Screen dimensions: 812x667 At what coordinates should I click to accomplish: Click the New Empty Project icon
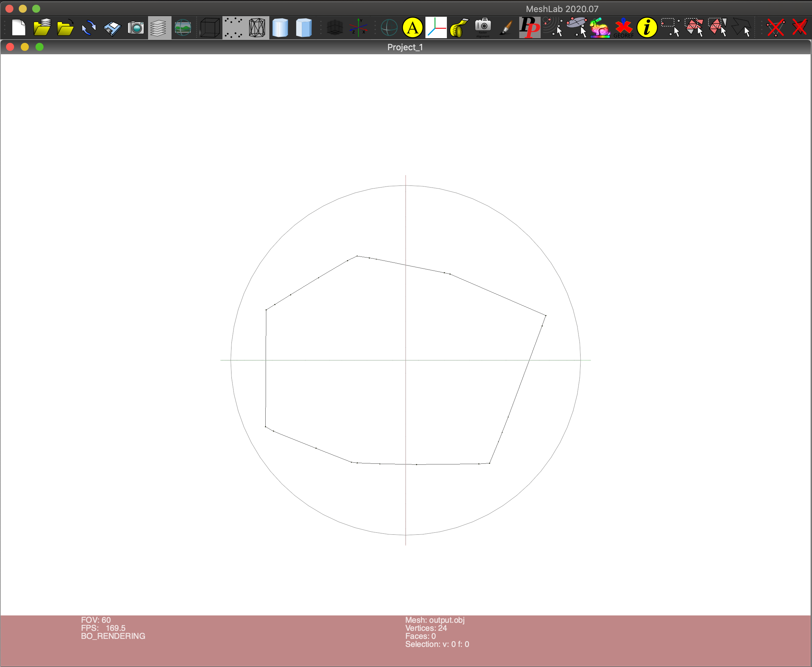(18, 28)
